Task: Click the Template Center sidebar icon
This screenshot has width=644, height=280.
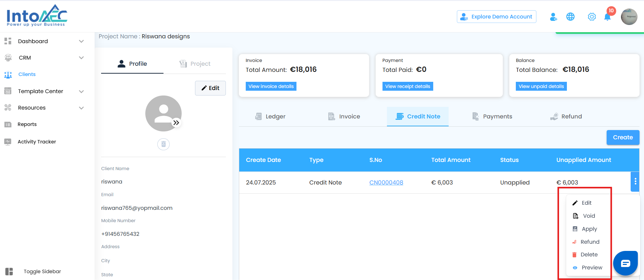Action: tap(8, 91)
